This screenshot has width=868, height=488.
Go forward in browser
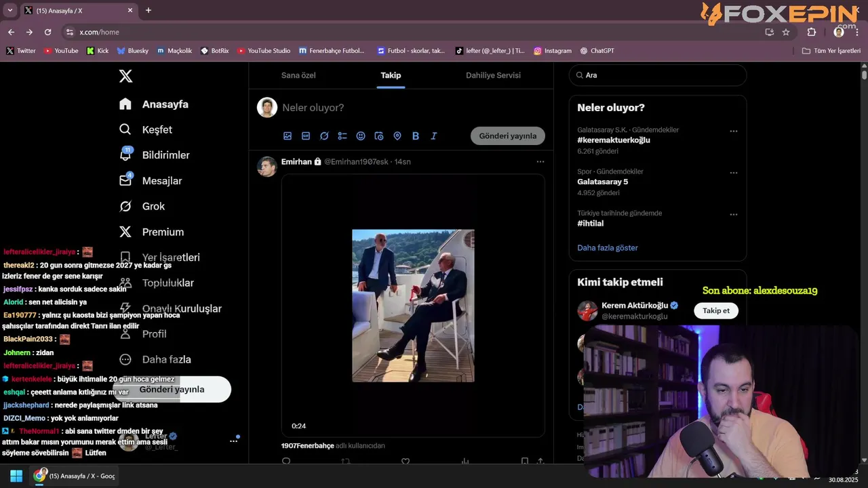29,32
